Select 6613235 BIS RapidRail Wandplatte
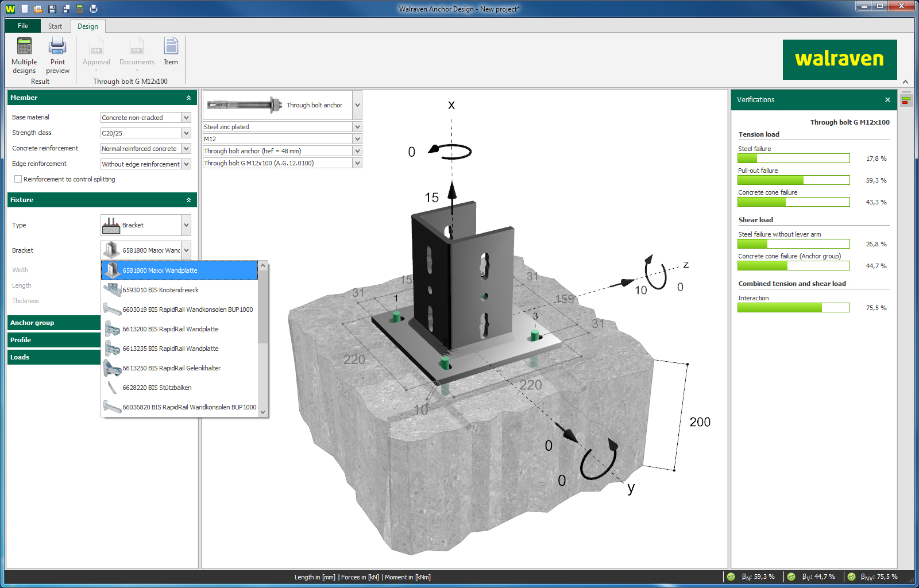 [x=179, y=349]
